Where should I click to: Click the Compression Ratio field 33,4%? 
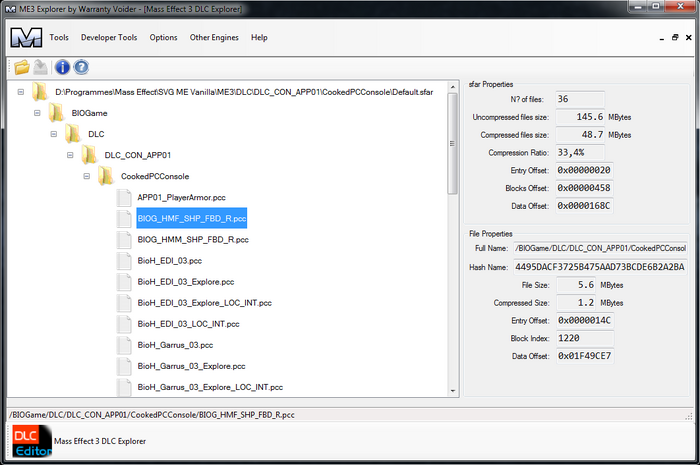click(x=580, y=153)
